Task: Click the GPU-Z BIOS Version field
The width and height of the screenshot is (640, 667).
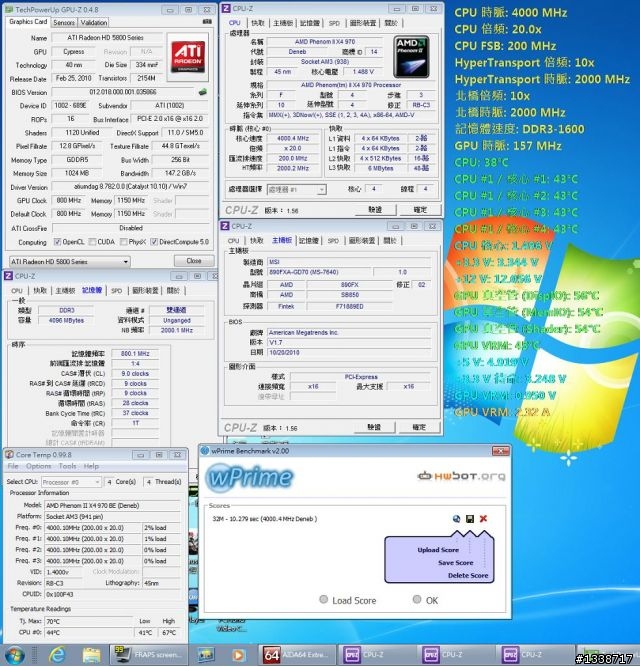Action: coord(122,92)
